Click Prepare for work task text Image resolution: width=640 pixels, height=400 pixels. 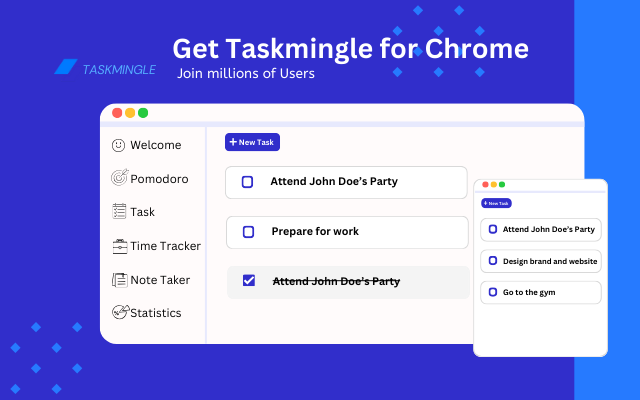coord(315,231)
